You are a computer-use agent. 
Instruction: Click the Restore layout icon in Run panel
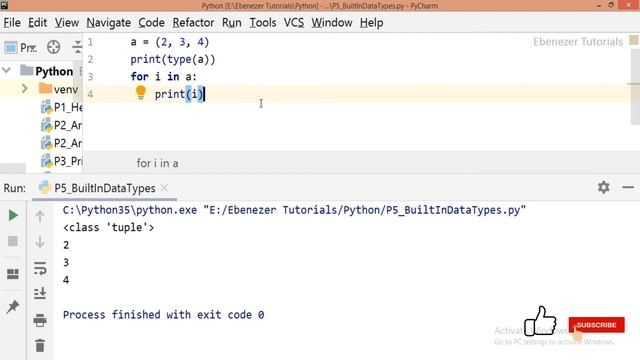[x=13, y=273]
